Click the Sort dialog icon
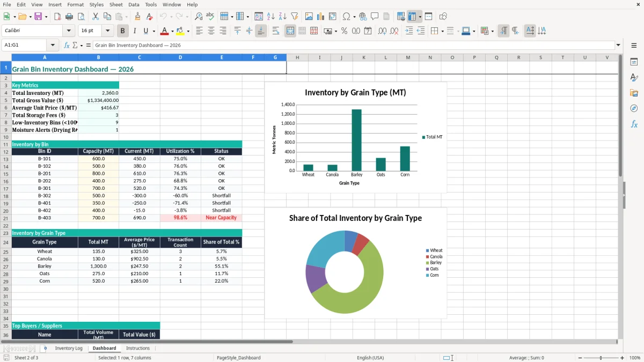644x362 pixels. [x=259, y=17]
